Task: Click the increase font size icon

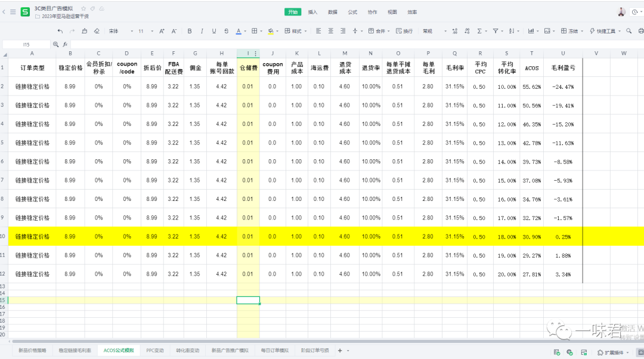Action: (162, 31)
